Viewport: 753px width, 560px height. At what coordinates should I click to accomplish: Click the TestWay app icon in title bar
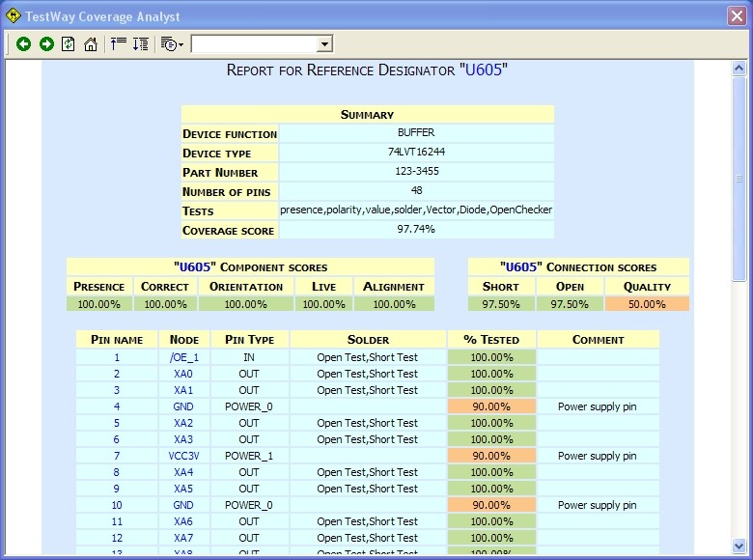[14, 15]
